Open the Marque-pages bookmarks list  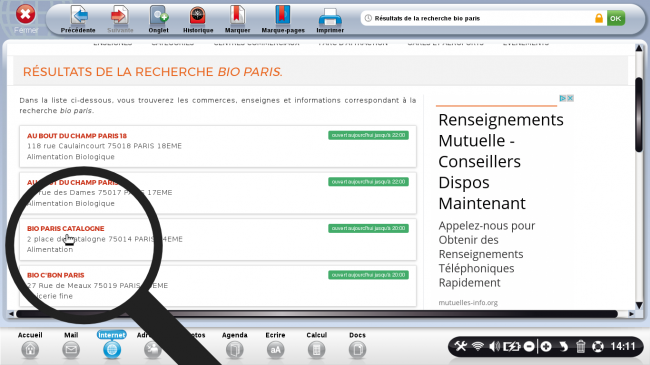click(283, 19)
